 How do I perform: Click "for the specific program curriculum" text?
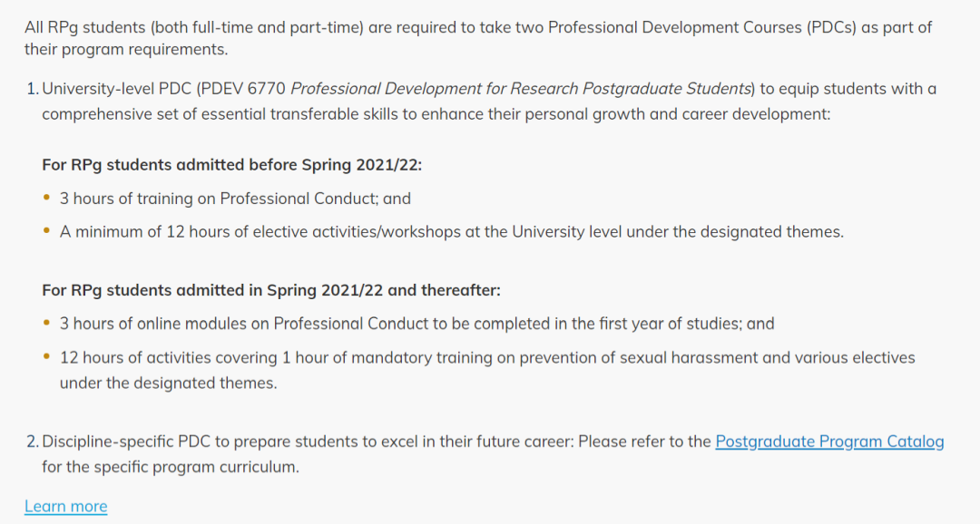(170, 468)
